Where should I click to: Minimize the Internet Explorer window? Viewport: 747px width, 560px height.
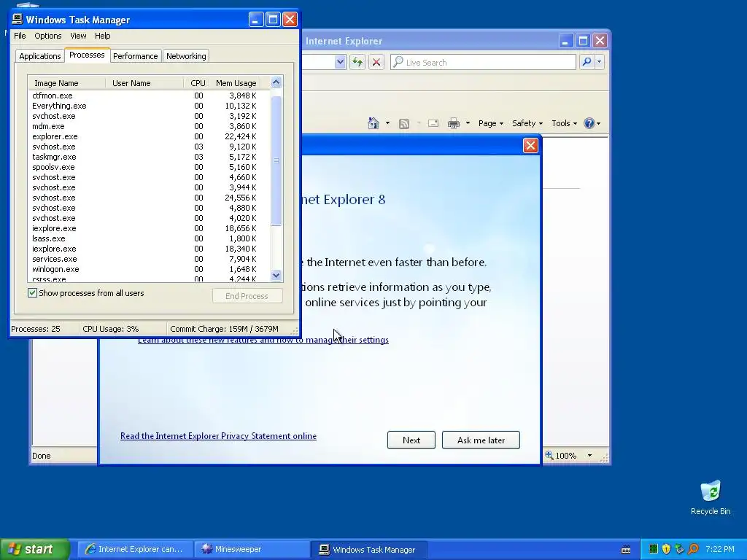tap(565, 41)
